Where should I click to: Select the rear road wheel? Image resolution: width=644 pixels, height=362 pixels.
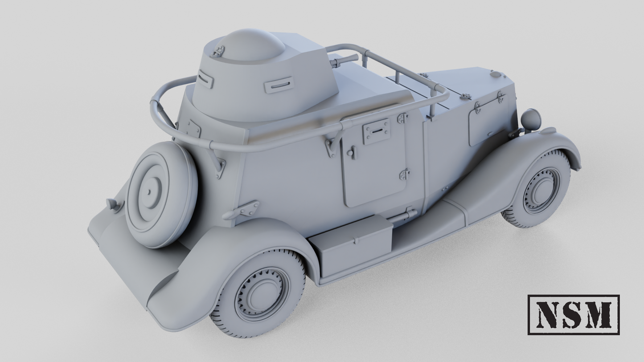(x=258, y=293)
